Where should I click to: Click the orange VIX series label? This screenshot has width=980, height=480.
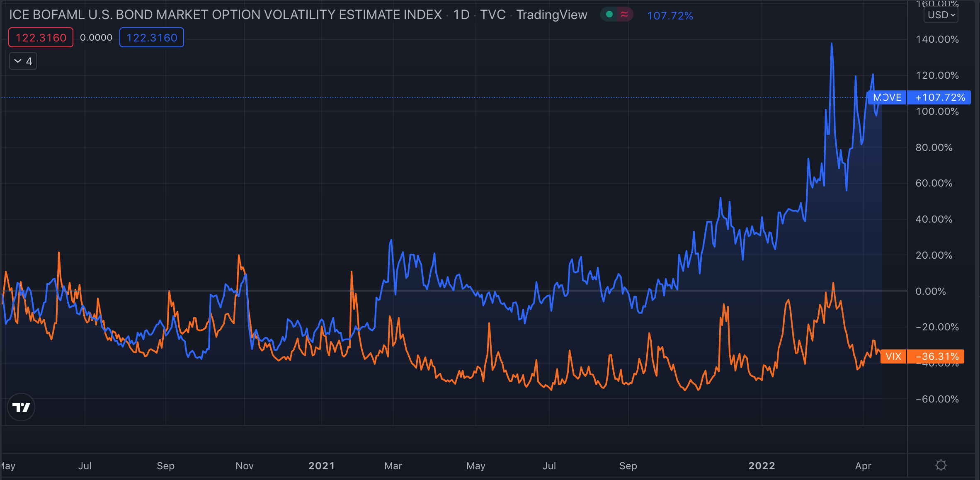point(893,356)
